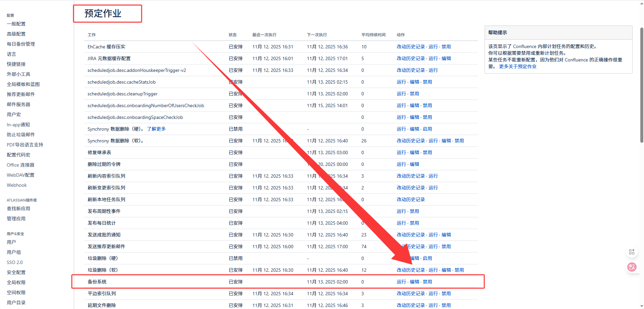Click 编辑 for JIRA 元数据缓存配置
Image resolution: width=644 pixels, height=309 pixels.
(x=446, y=58)
